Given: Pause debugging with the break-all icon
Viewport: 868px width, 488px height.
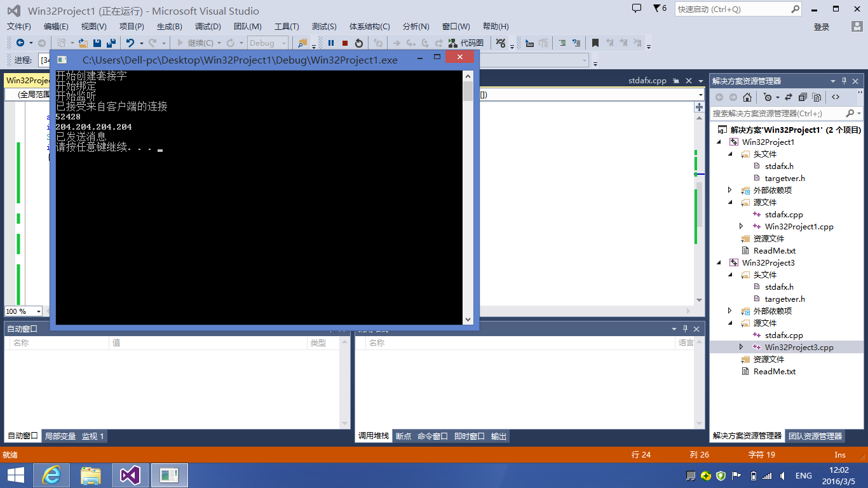Looking at the screenshot, I should click(331, 43).
